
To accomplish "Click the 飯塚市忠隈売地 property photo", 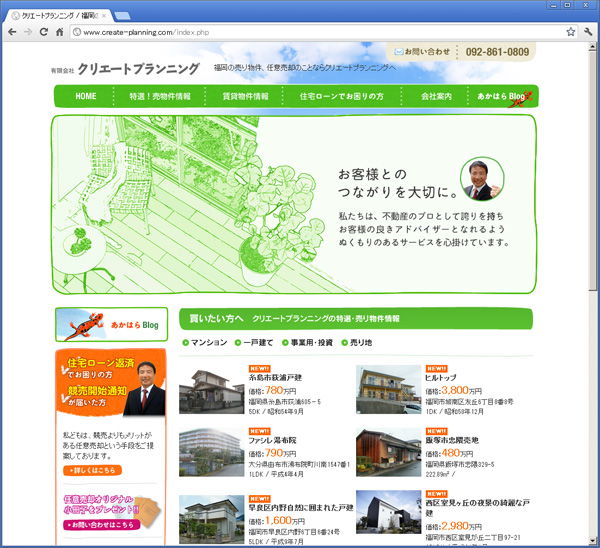I will click(x=388, y=452).
